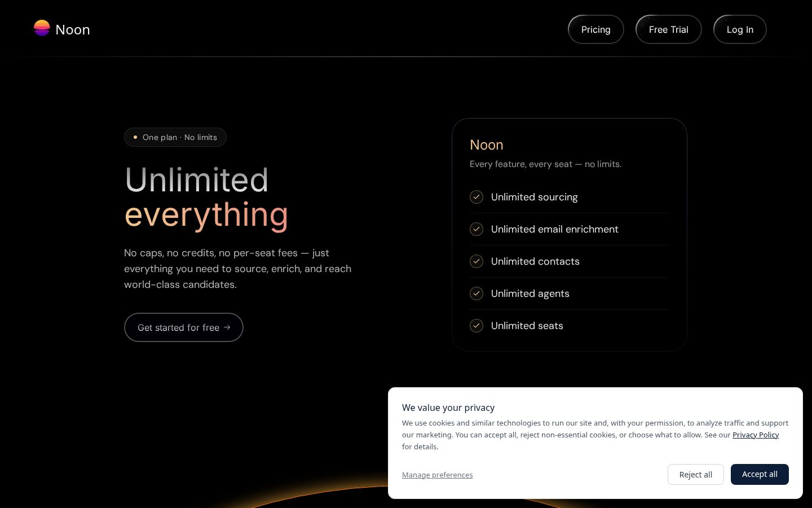Click the Noon brand name in header
Image resolution: width=812 pixels, height=508 pixels.
[x=73, y=29]
